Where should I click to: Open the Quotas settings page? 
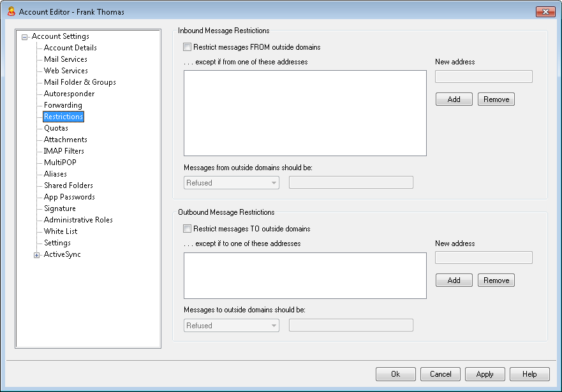(x=56, y=128)
